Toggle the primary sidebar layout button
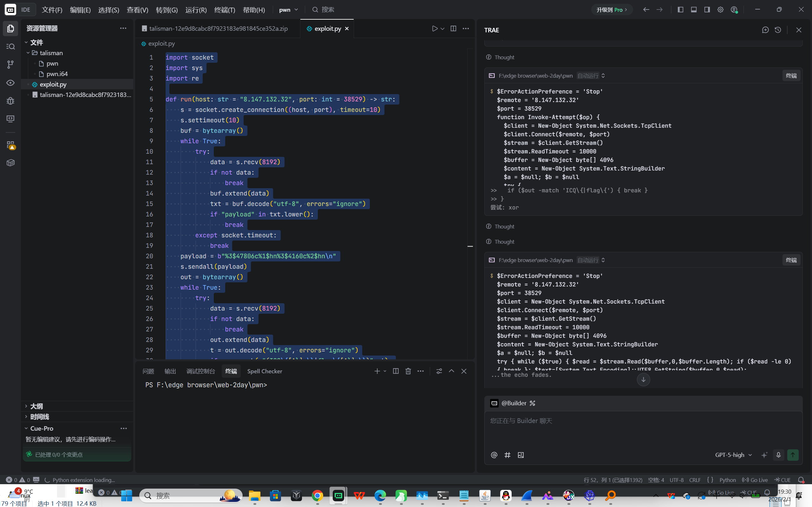812x507 pixels. coord(680,10)
